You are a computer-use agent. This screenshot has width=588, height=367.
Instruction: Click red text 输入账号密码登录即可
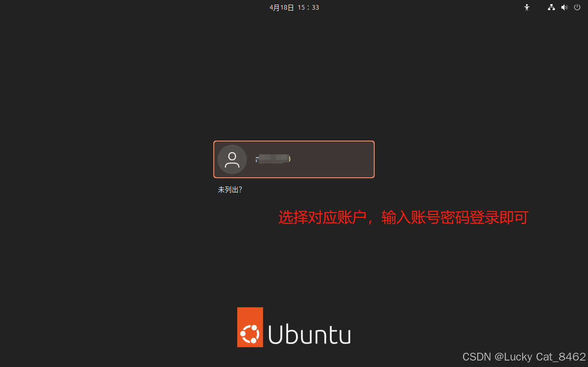click(455, 217)
